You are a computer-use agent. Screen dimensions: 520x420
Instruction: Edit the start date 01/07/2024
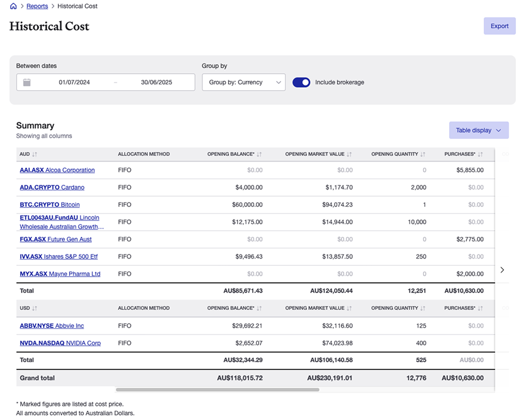click(x=74, y=82)
